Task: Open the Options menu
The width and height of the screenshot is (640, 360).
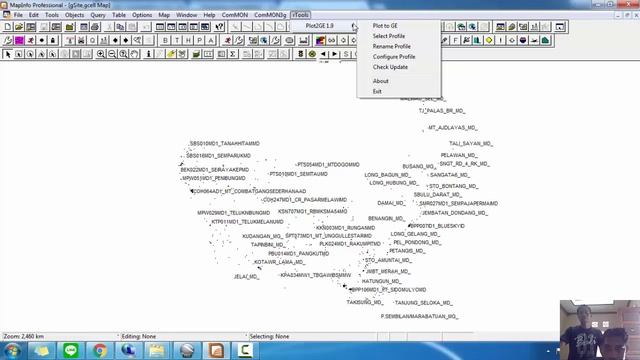Action: (x=142, y=15)
